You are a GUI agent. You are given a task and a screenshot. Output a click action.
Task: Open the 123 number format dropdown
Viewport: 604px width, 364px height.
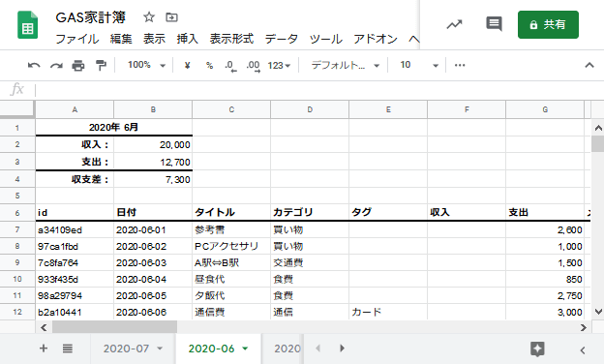tap(279, 66)
